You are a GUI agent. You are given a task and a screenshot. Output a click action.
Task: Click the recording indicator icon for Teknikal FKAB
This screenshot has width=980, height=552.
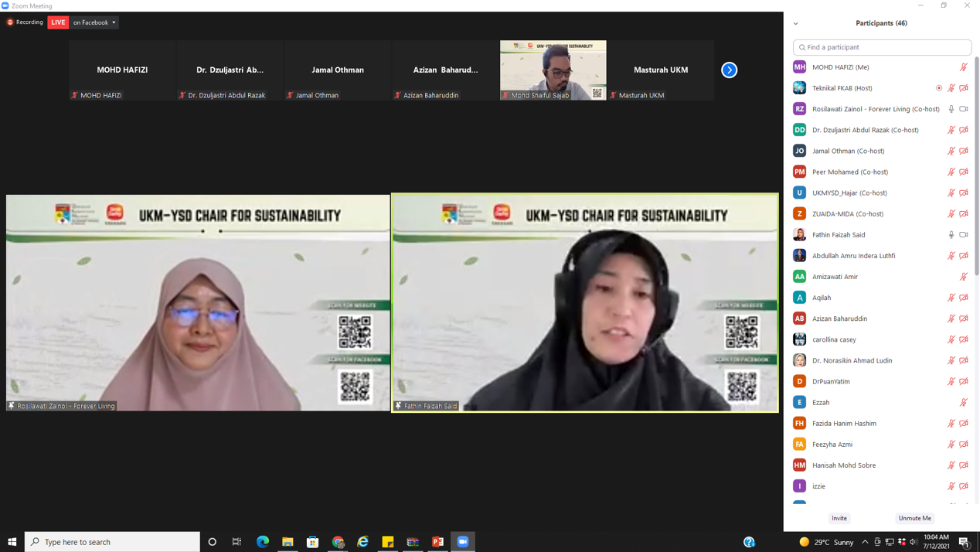pos(939,88)
